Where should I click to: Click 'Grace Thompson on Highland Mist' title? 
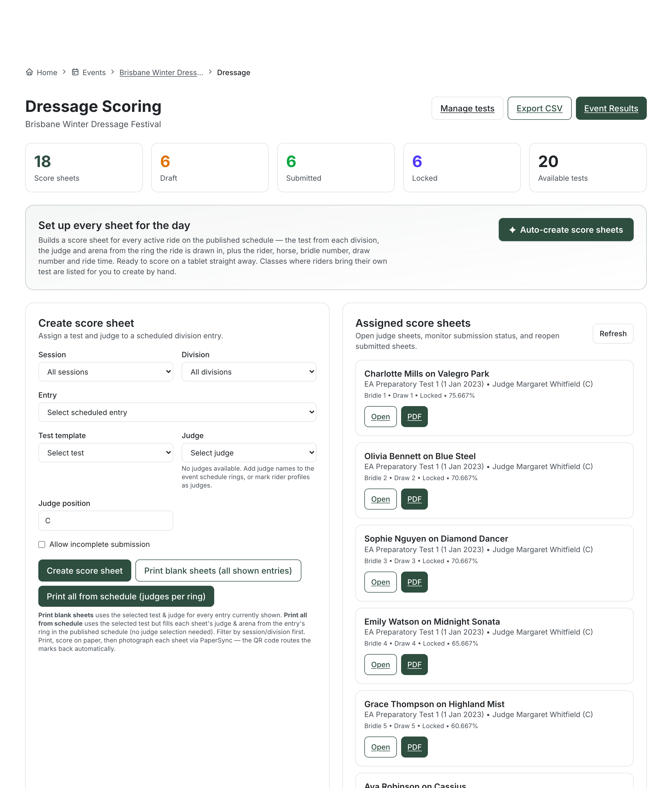(x=434, y=704)
